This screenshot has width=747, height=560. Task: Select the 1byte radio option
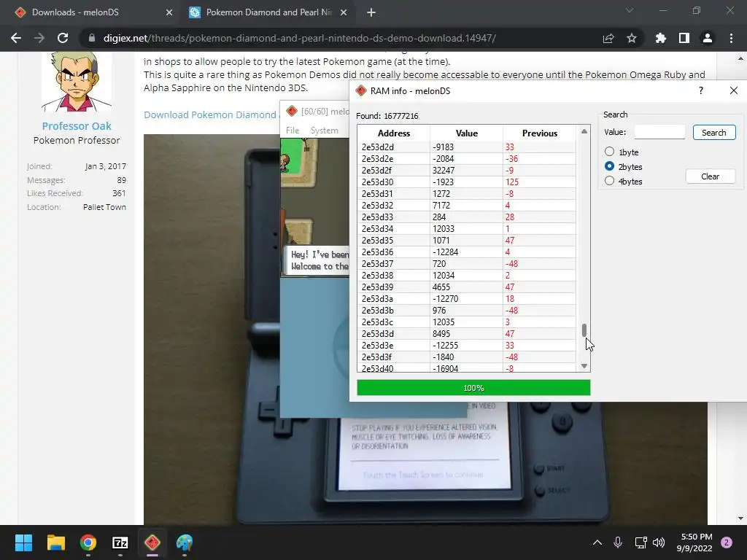point(609,152)
